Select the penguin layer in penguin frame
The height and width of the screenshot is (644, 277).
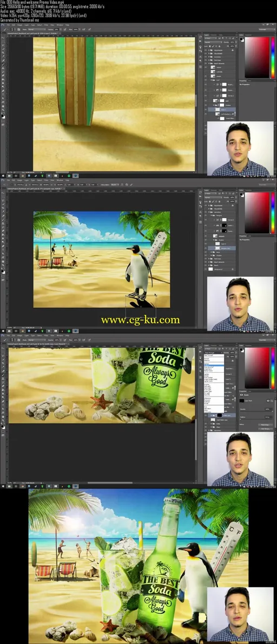click(x=222, y=237)
